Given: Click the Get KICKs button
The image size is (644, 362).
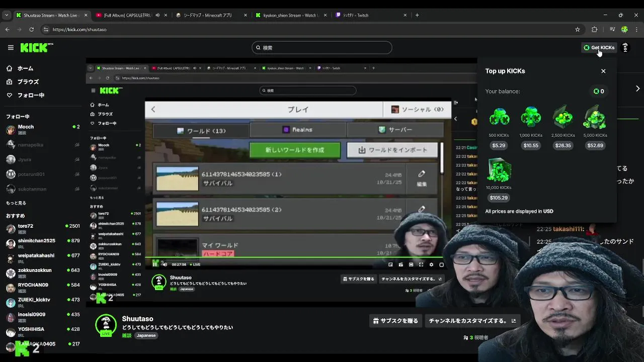Looking at the screenshot, I should [x=599, y=48].
